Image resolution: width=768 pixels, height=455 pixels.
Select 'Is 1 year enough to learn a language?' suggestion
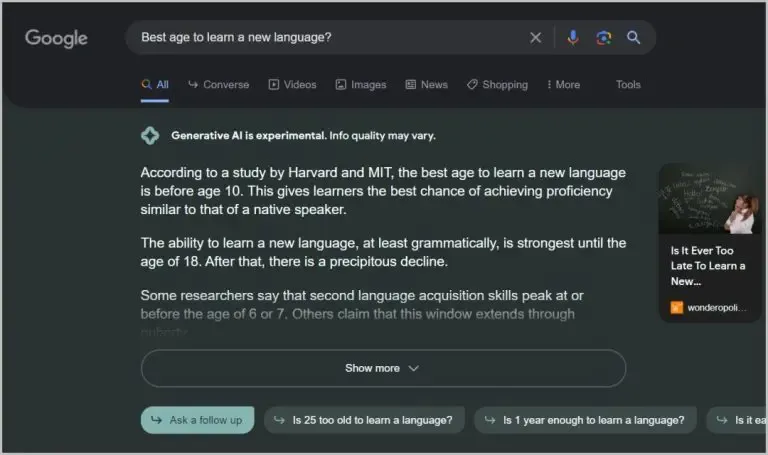click(x=585, y=420)
